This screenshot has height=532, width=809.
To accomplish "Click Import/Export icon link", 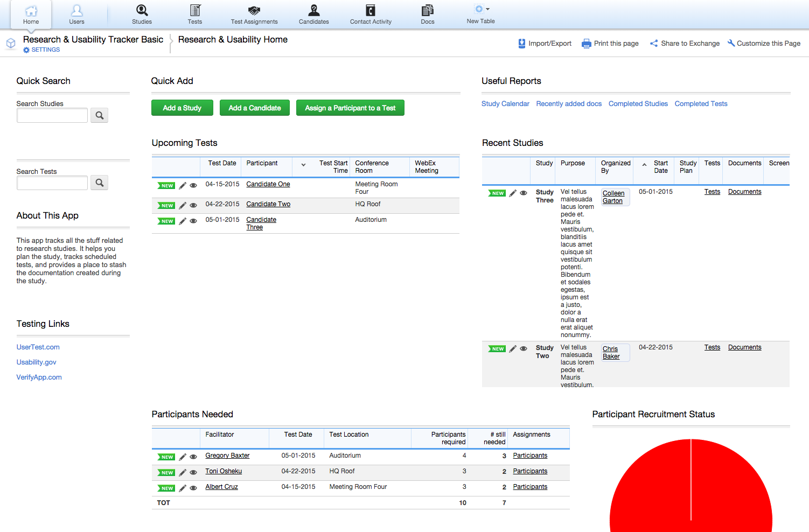I will 545,44.
